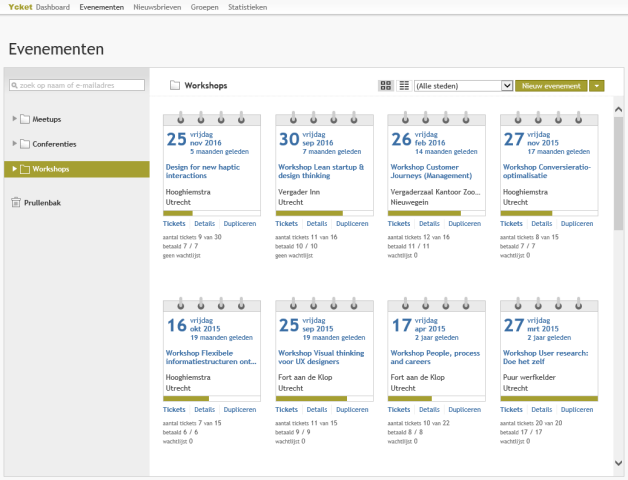Click the Conferenties folder icon
628x480 pixels.
(x=25, y=144)
